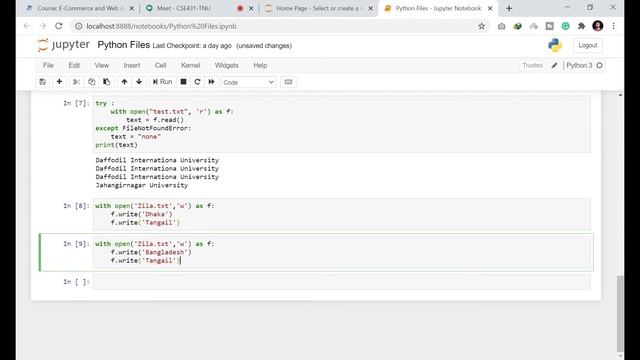Open the cell type Code dropdown
This screenshot has width=640, height=360.
[249, 82]
